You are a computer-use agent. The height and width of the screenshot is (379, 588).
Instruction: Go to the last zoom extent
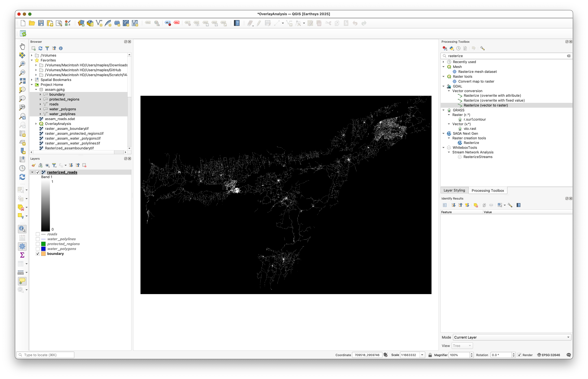tap(22, 116)
